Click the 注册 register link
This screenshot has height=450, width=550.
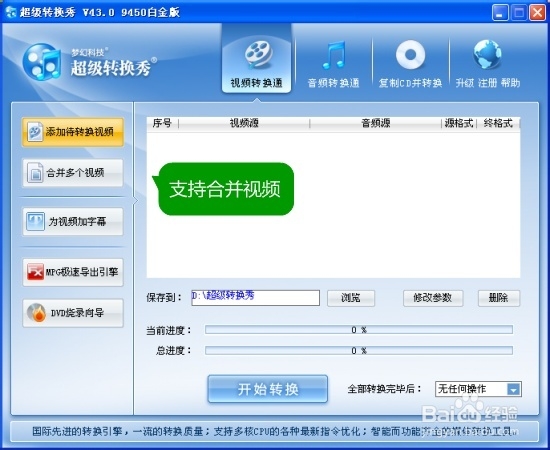pyautogui.click(x=488, y=83)
